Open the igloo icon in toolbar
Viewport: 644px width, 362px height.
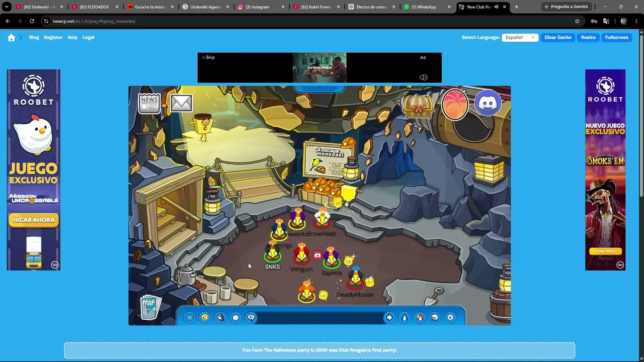435,317
